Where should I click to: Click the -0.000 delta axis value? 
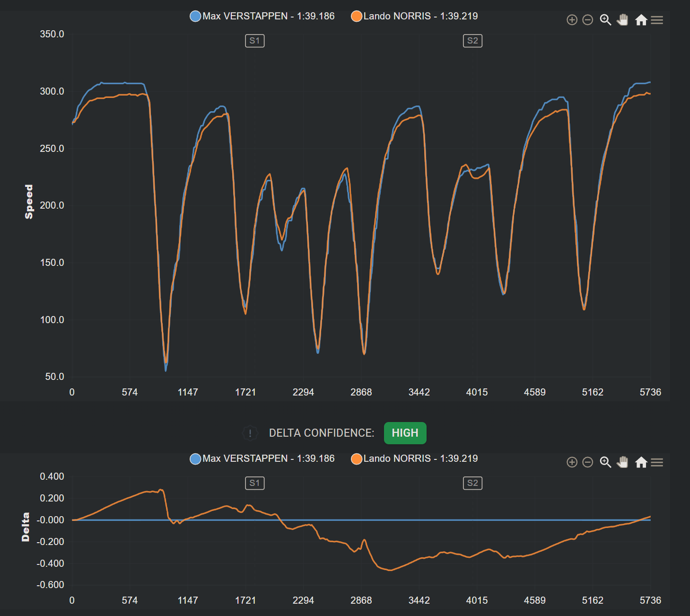50,520
